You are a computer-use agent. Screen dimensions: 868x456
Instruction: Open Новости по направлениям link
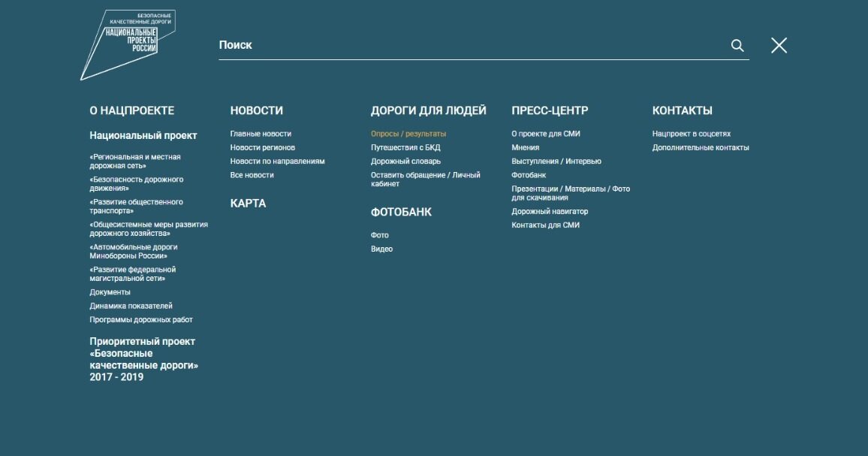277,162
